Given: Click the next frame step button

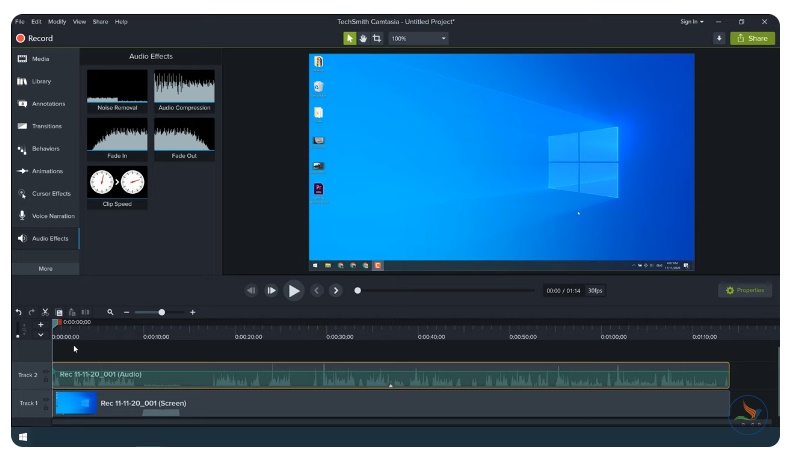Looking at the screenshot, I should (x=271, y=290).
